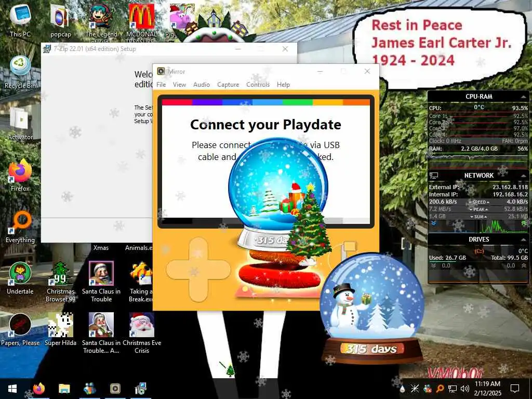Click the RAM usage 2.2 GB/4.0 GB text

479,149
